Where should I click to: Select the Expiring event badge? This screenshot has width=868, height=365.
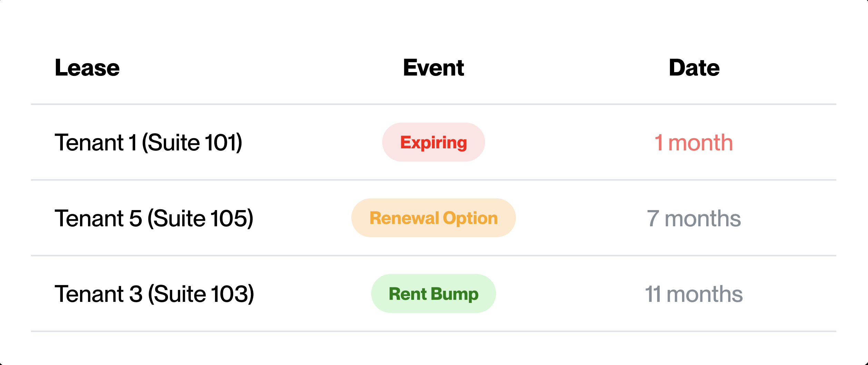pos(433,142)
